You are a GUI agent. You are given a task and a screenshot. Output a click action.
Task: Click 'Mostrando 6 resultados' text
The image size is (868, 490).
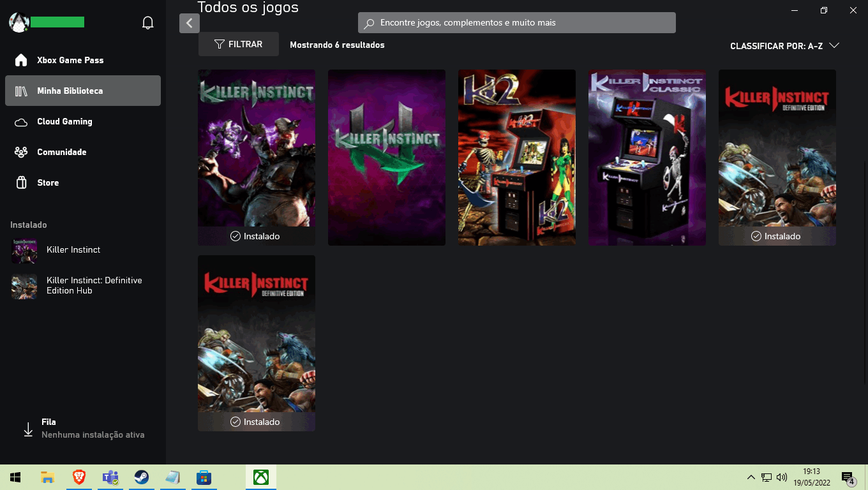coord(337,45)
